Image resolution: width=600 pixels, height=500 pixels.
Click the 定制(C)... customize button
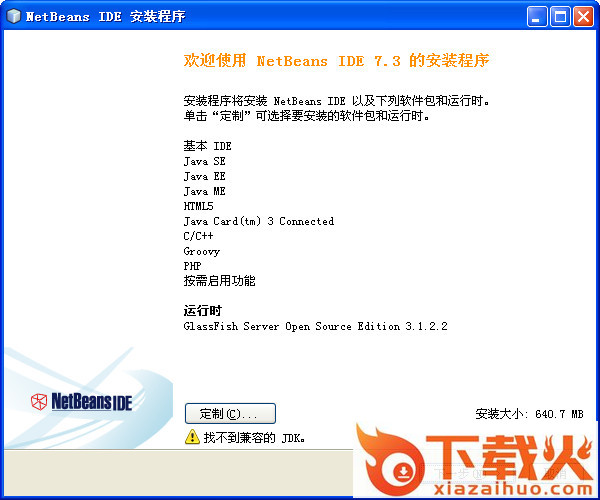coord(230,414)
